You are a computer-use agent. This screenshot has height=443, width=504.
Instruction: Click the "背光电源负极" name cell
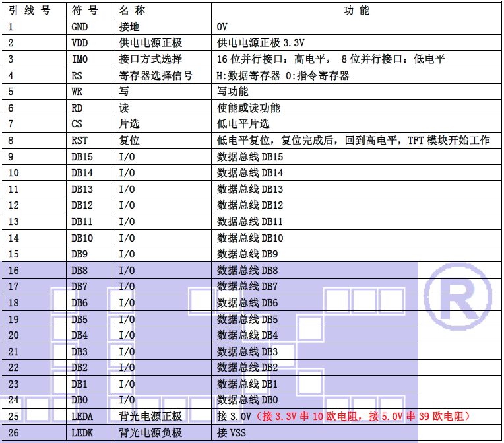pos(150,432)
